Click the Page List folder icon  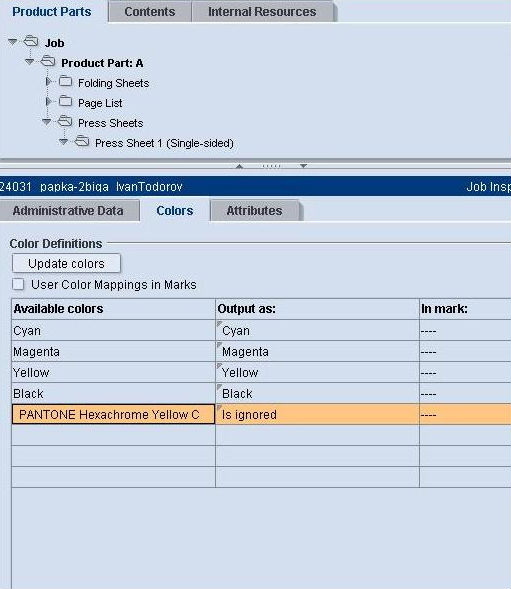(x=65, y=101)
